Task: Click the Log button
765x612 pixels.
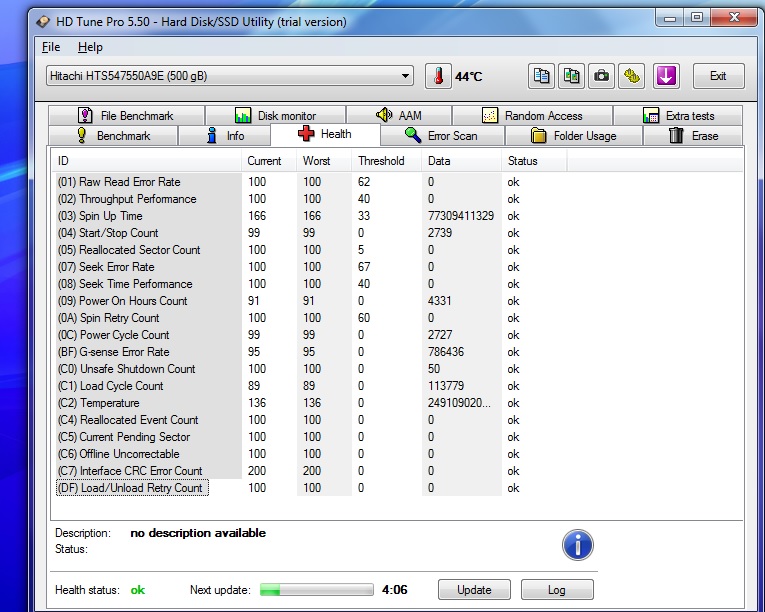Action: [x=557, y=590]
